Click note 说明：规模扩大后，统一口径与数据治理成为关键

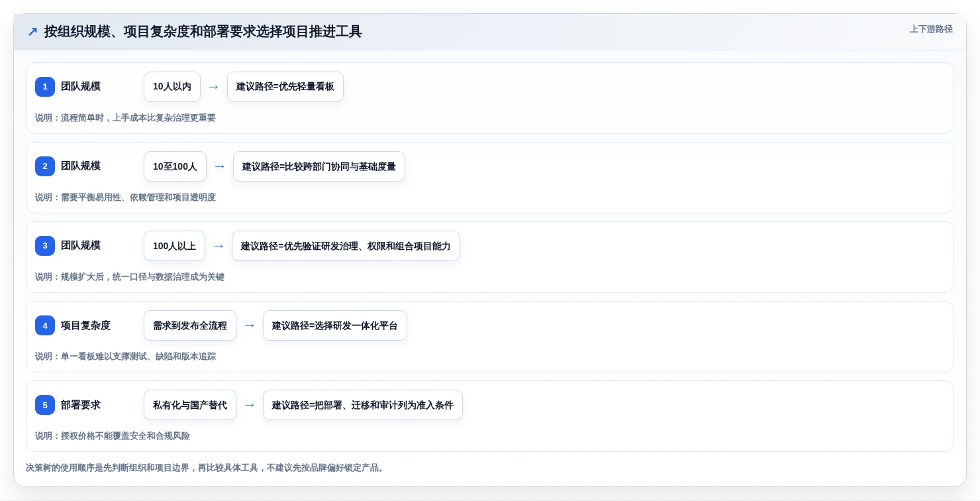pyautogui.click(x=130, y=277)
